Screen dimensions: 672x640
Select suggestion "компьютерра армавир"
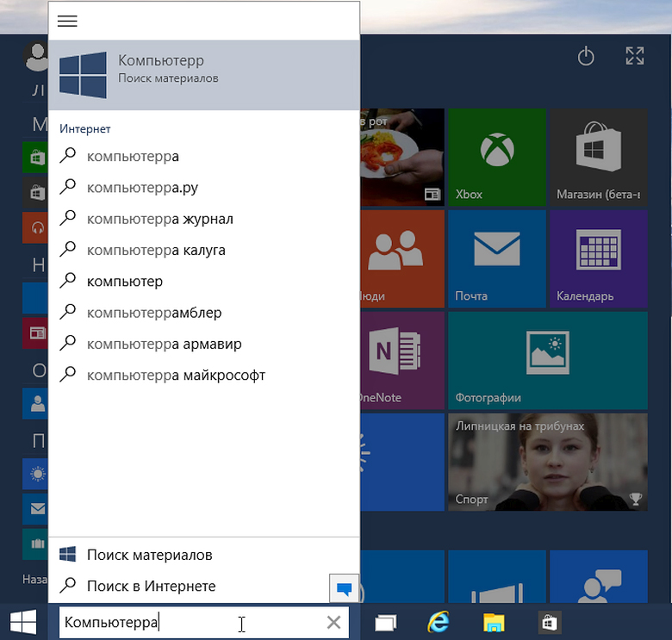(x=204, y=344)
